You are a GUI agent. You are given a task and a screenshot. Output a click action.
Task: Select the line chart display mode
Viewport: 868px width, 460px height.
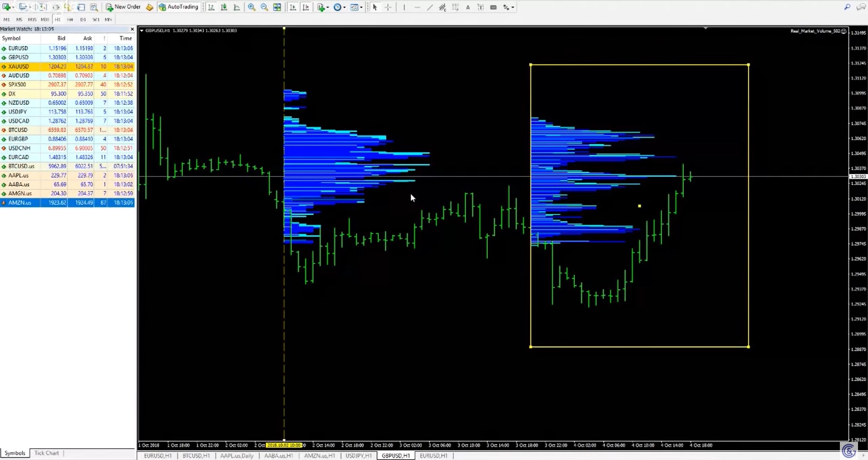click(x=236, y=7)
